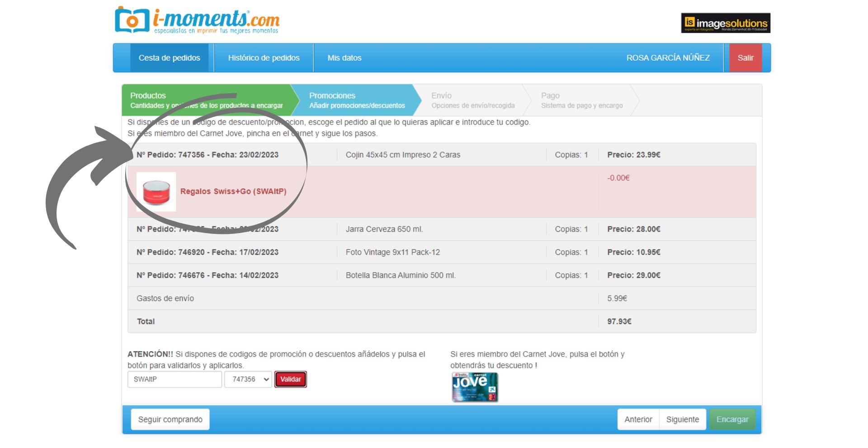Click Precio: 28.00€ cell

point(634,229)
